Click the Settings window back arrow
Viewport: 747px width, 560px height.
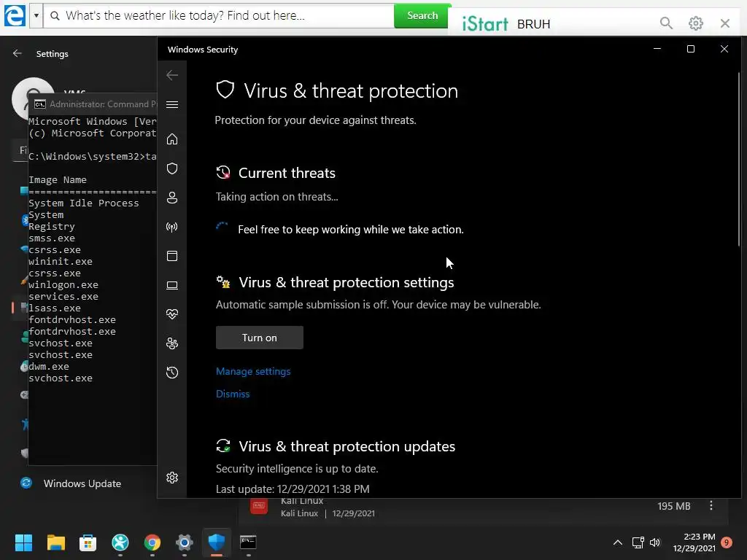[x=18, y=53]
